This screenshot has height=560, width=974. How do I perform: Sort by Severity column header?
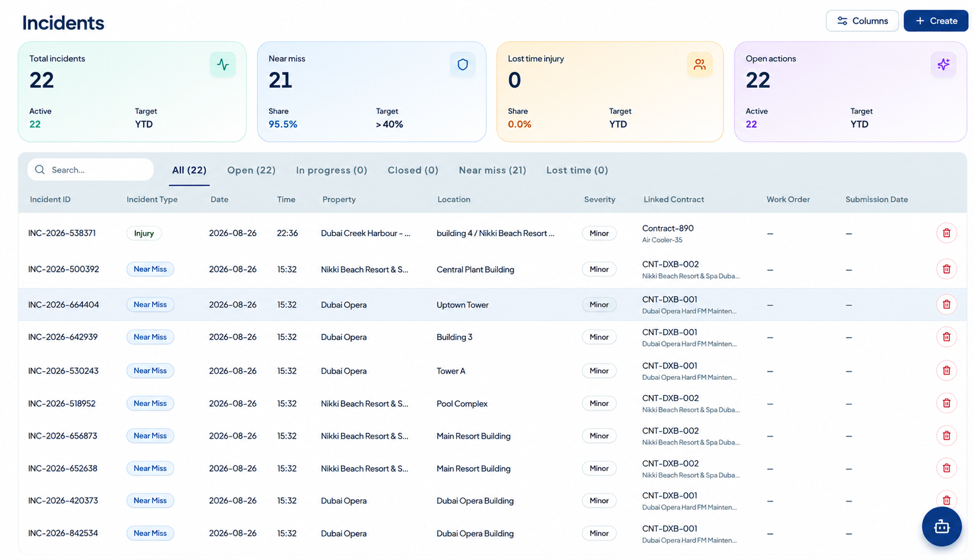[x=599, y=200]
